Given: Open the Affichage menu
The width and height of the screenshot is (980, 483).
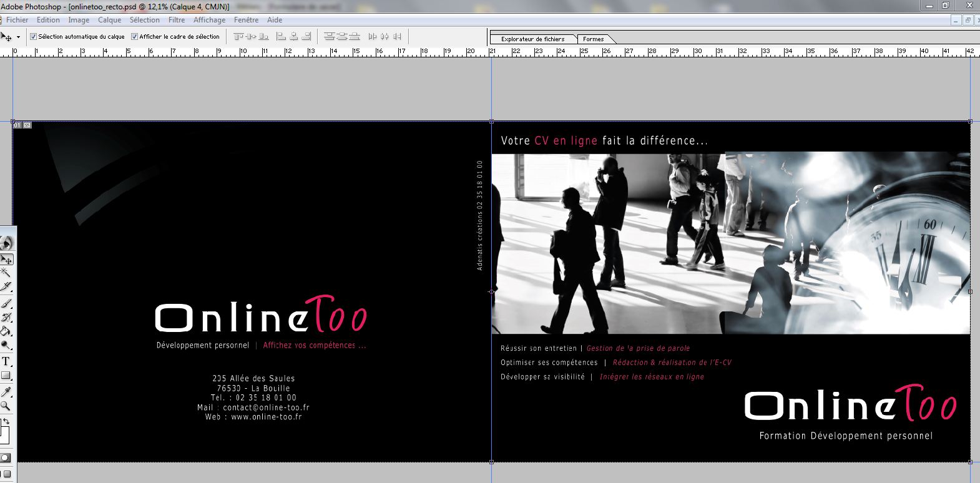Looking at the screenshot, I should click(x=209, y=20).
